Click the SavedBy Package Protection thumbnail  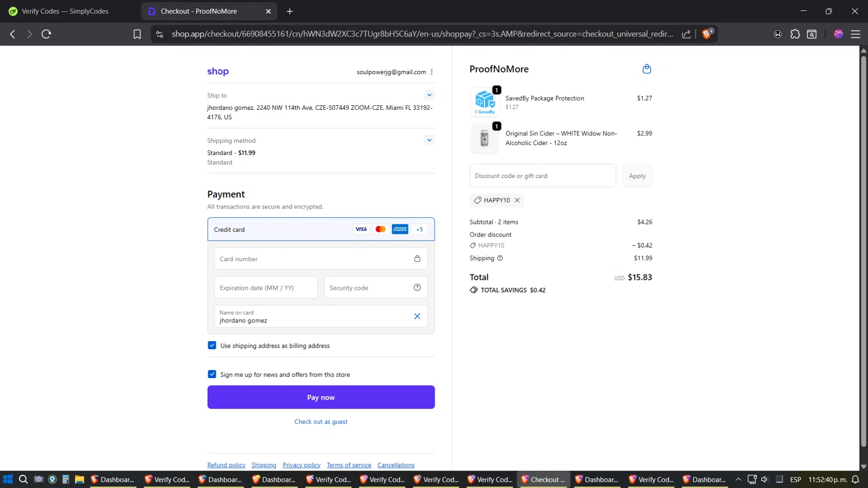484,102
